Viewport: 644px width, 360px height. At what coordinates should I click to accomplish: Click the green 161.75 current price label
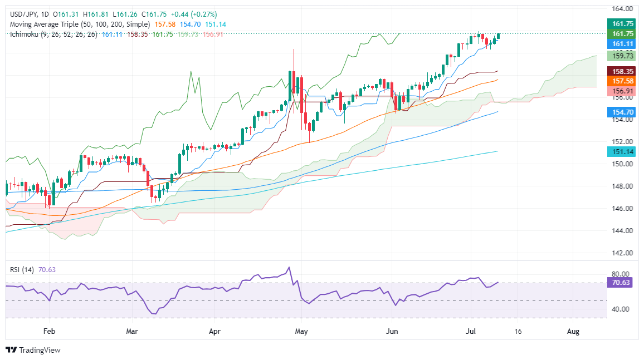(x=622, y=24)
